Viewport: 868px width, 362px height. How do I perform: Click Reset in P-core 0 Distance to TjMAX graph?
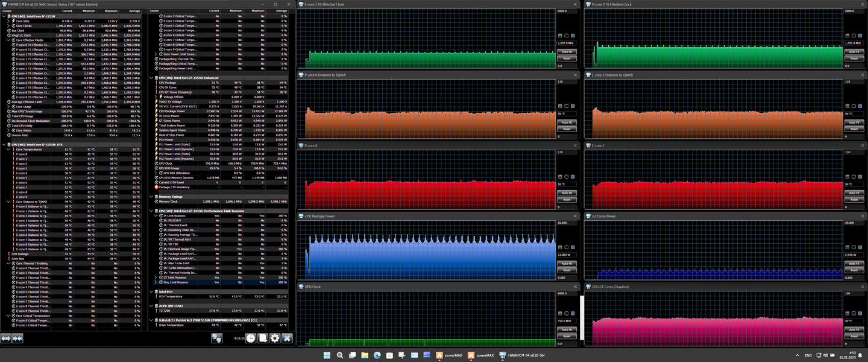coord(566,129)
